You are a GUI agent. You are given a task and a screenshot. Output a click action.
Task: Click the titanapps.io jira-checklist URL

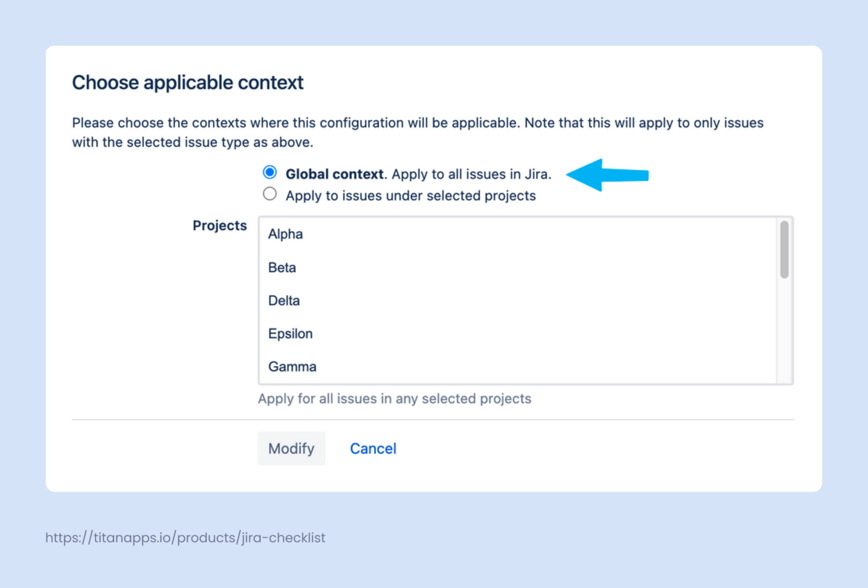(185, 537)
